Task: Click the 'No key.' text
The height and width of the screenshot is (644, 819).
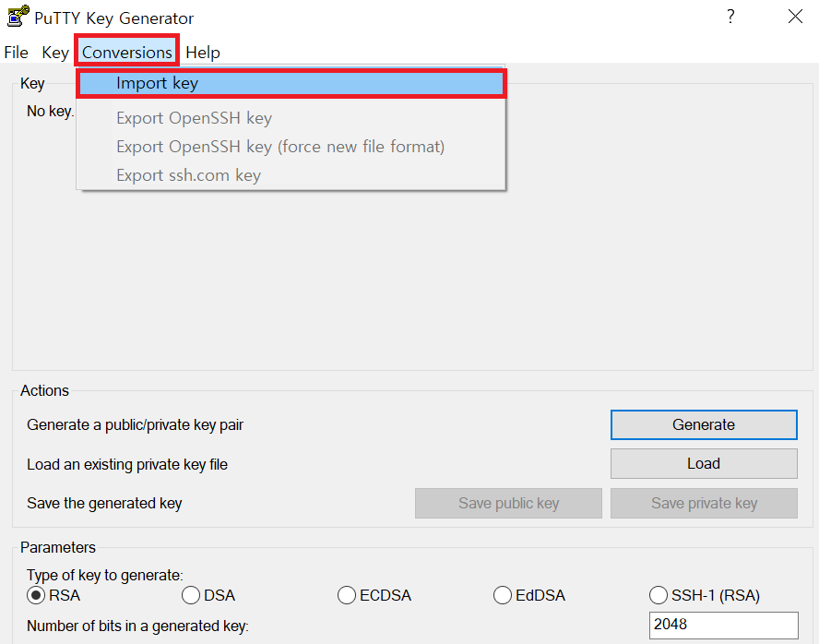Action: (x=50, y=112)
